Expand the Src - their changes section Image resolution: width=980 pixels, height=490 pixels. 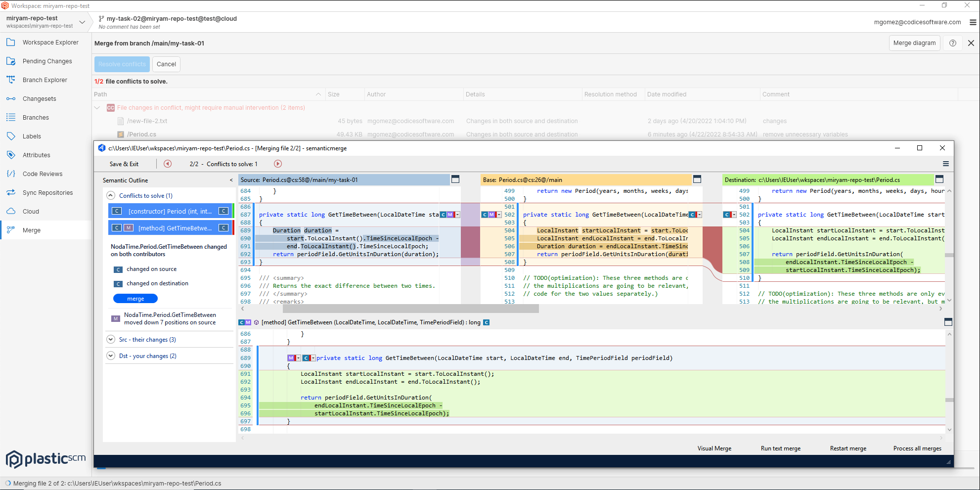(x=111, y=339)
